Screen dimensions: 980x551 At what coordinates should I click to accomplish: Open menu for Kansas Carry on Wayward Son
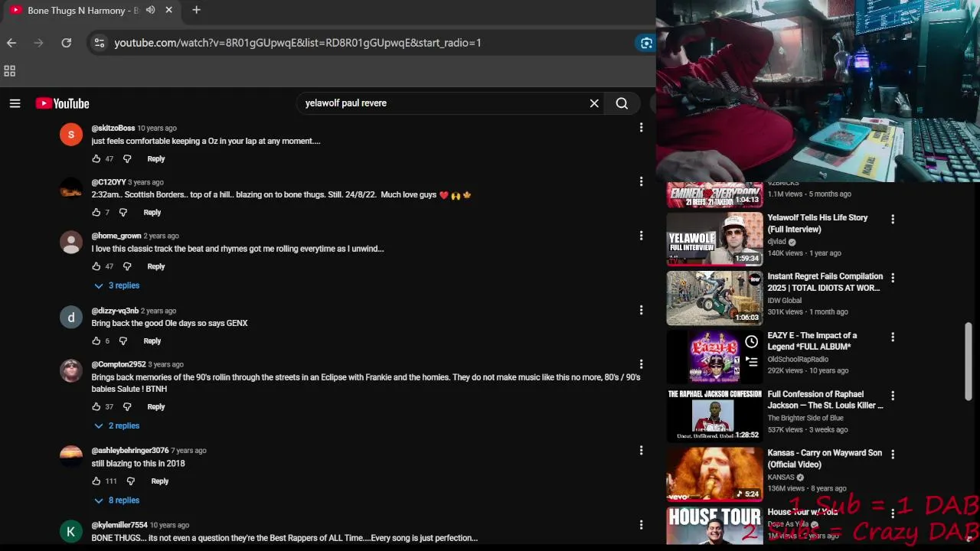892,455
